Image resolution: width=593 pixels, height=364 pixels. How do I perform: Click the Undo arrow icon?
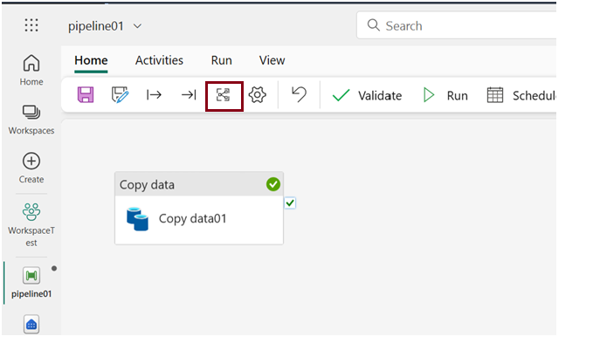click(299, 95)
